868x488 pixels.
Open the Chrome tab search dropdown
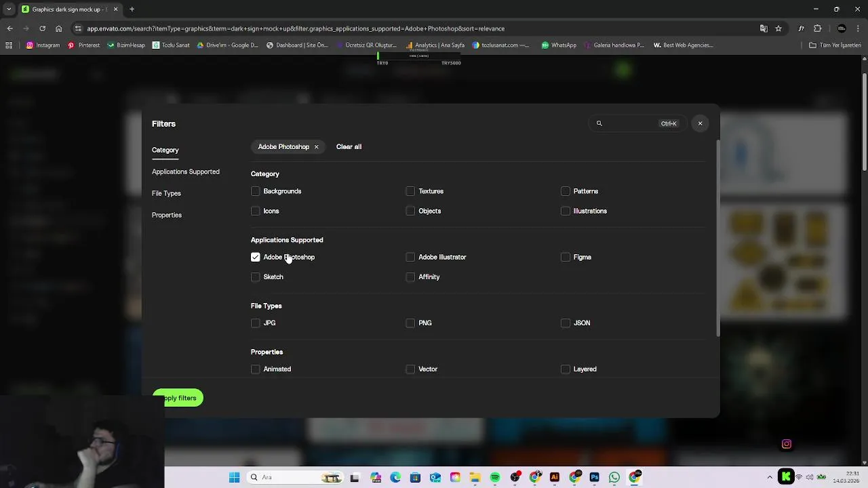click(9, 9)
